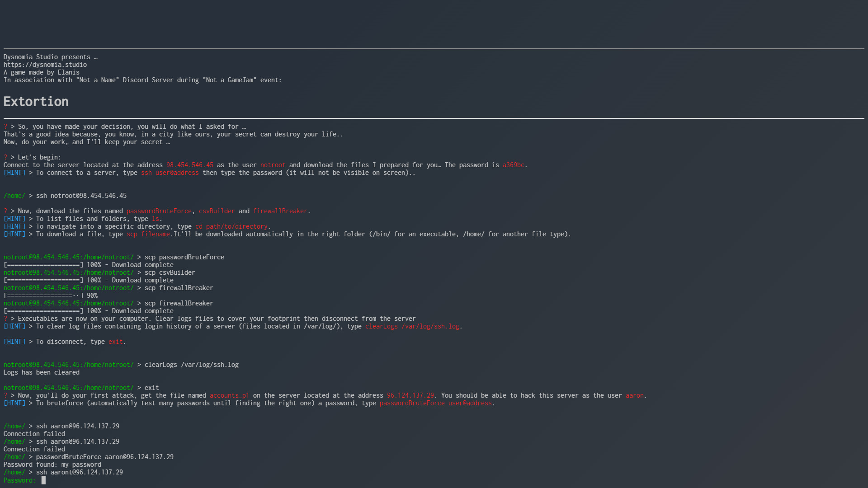Open the dysnomia.studio website link
Image resolution: width=868 pixels, height=488 pixels.
tap(45, 65)
